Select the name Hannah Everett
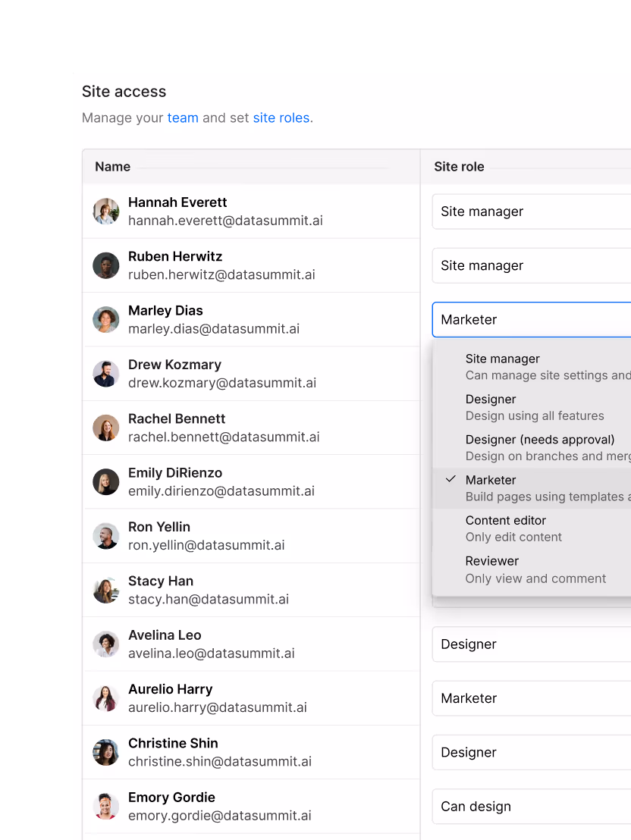631x840 pixels. coord(177,202)
